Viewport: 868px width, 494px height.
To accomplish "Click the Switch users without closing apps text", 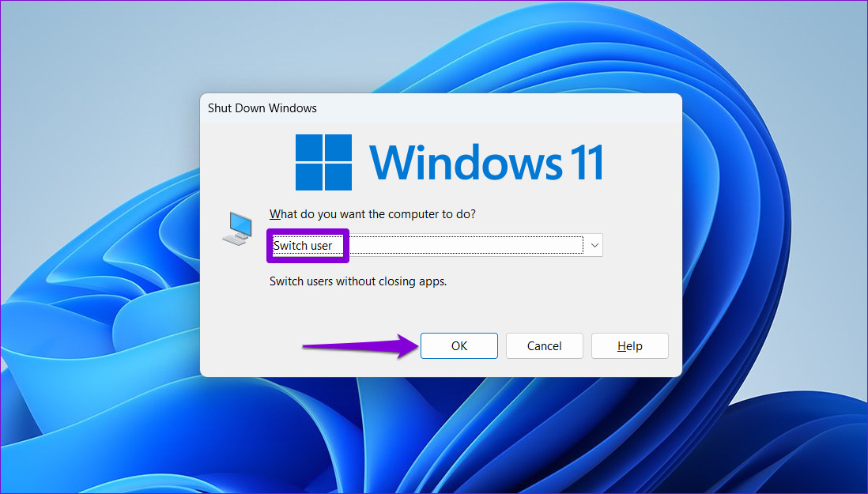I will tap(357, 281).
